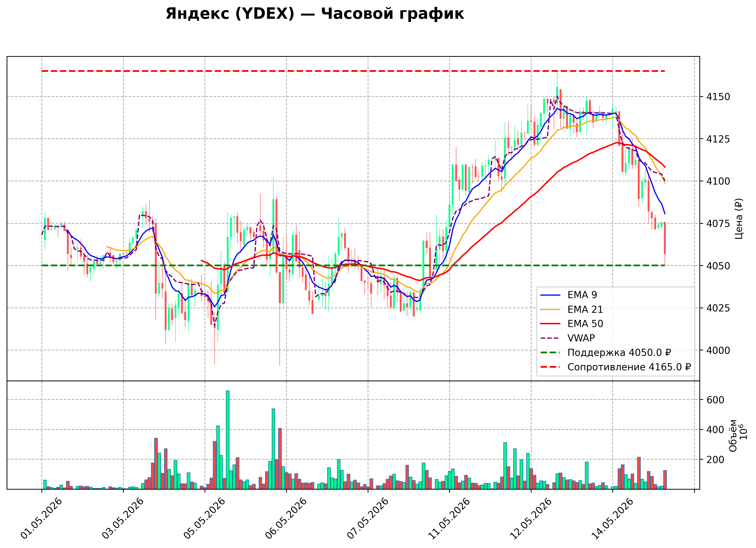
Task: Click the tallest green volume bar above 600
Action: (228, 440)
